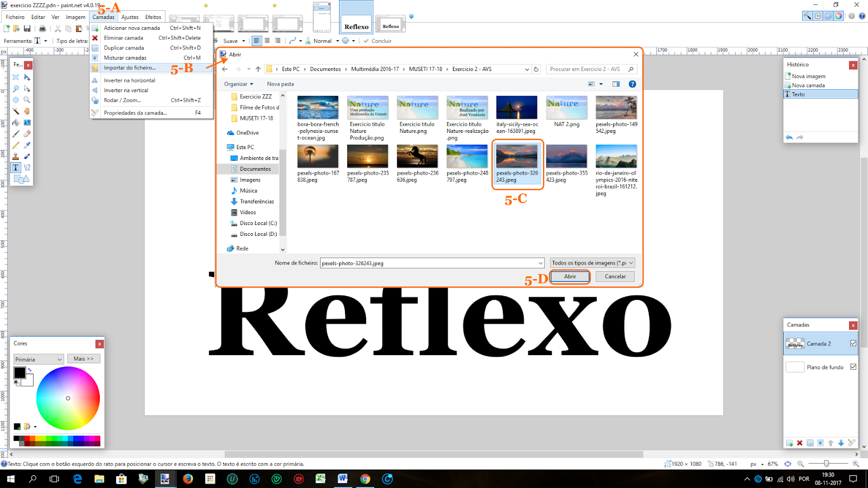Expand the Nome de ficheiro dropdown arrow

pos(540,263)
